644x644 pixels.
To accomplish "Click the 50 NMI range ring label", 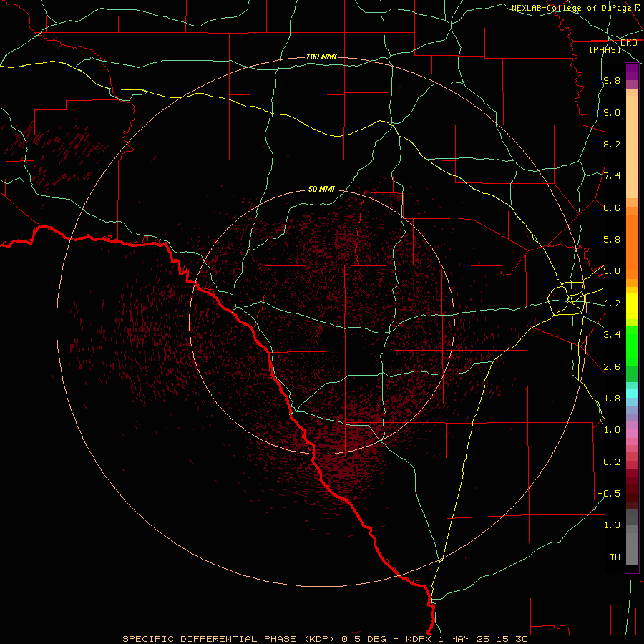I will (321, 190).
